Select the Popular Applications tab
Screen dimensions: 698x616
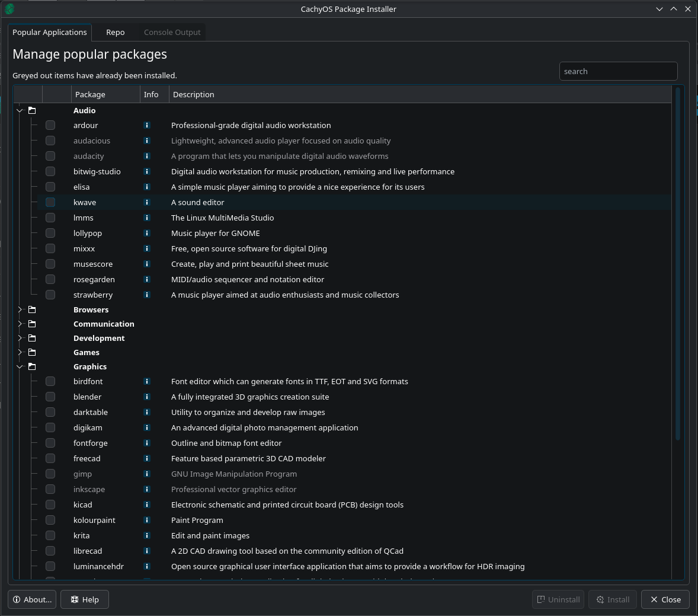pos(50,32)
